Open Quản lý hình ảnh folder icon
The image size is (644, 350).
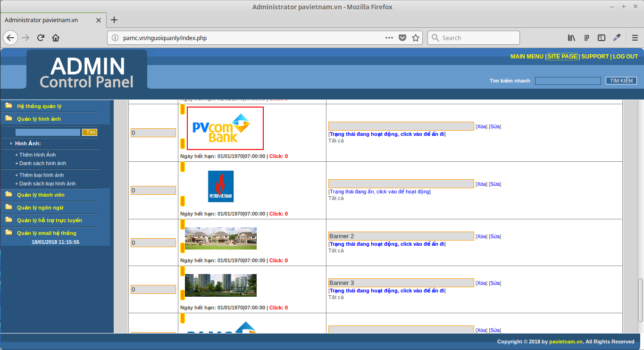[9, 118]
